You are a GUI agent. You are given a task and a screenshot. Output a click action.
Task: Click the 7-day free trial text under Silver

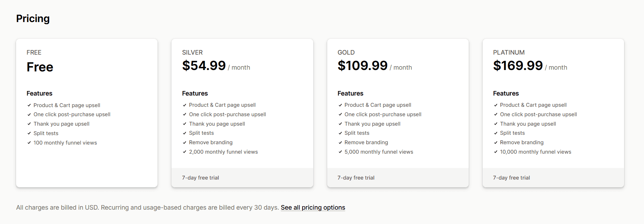[x=200, y=177]
